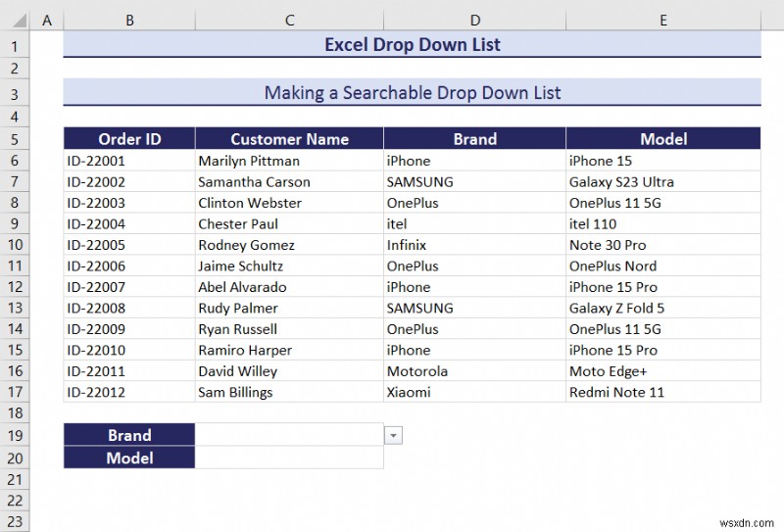Image resolution: width=784 pixels, height=532 pixels.
Task: Click the 'Excel Drop Down List' title cell
Action: click(x=412, y=44)
